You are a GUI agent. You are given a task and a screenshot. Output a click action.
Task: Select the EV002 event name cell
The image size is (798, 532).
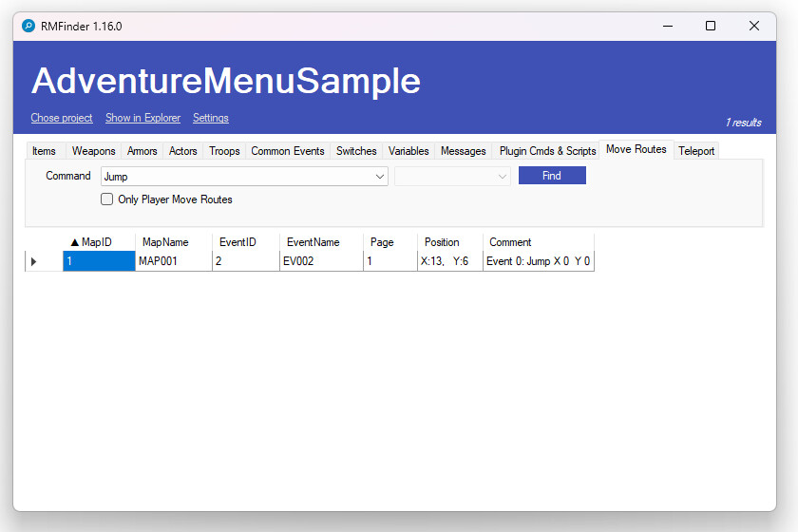(321, 261)
